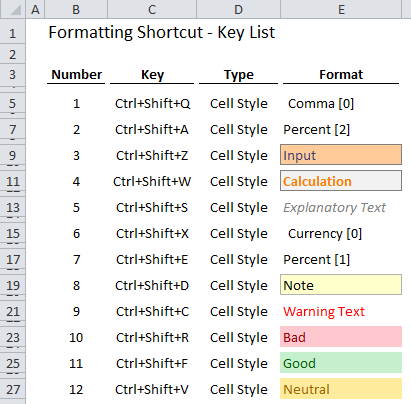Screen dimensions: 411x404
Task: Click number cell '1' in column B
Action: pos(76,103)
